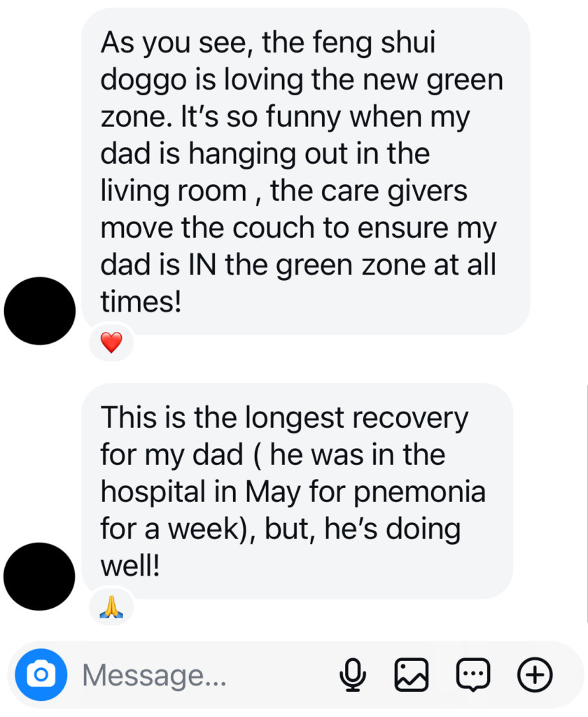Select the longest recovery message bubble
The height and width of the screenshot is (717, 588).
297,491
